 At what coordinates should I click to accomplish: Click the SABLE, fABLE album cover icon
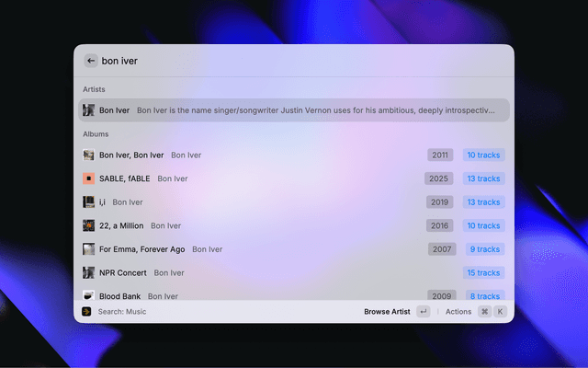tap(88, 178)
